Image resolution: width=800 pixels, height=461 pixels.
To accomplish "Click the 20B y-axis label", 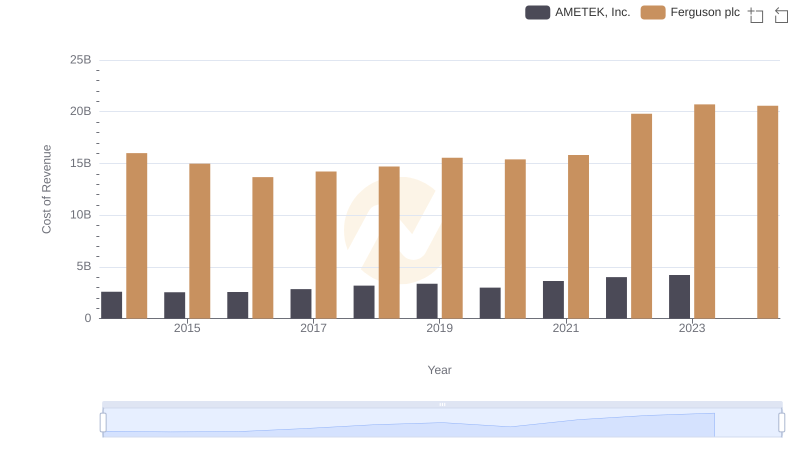I will tap(81, 111).
